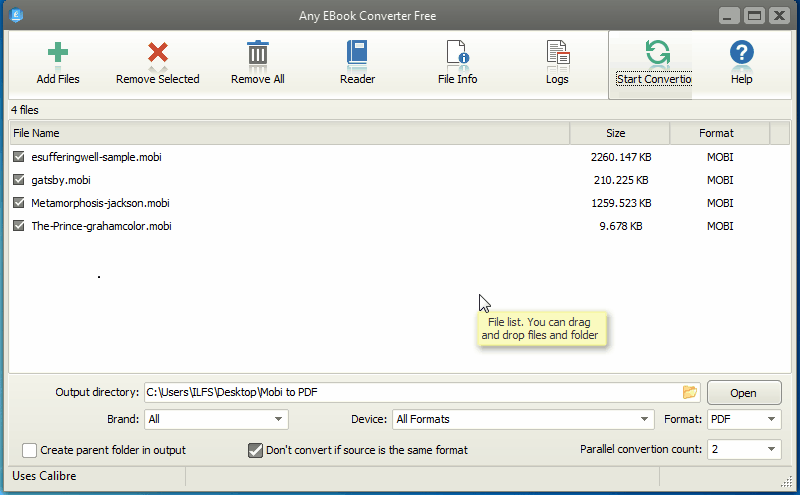This screenshot has width=800, height=495.
Task: Open the Format dropdown showing PDF
Action: click(x=744, y=419)
